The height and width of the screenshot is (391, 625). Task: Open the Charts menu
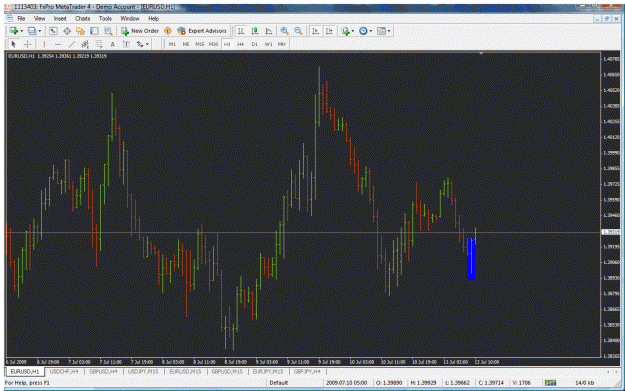pyautogui.click(x=83, y=18)
